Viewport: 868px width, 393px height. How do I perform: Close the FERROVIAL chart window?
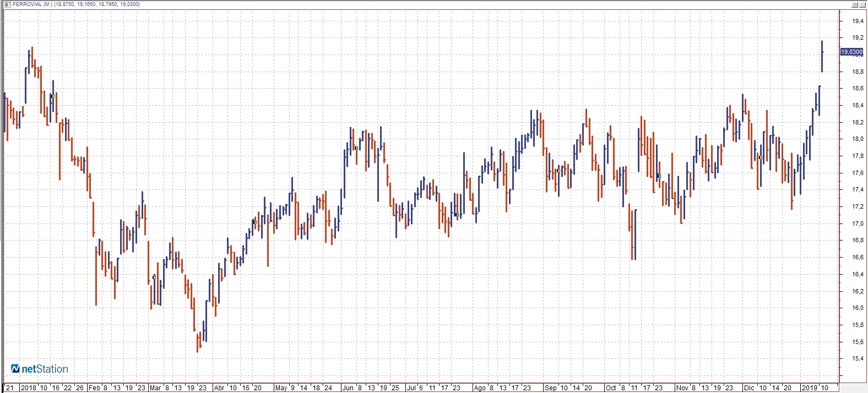point(862,4)
